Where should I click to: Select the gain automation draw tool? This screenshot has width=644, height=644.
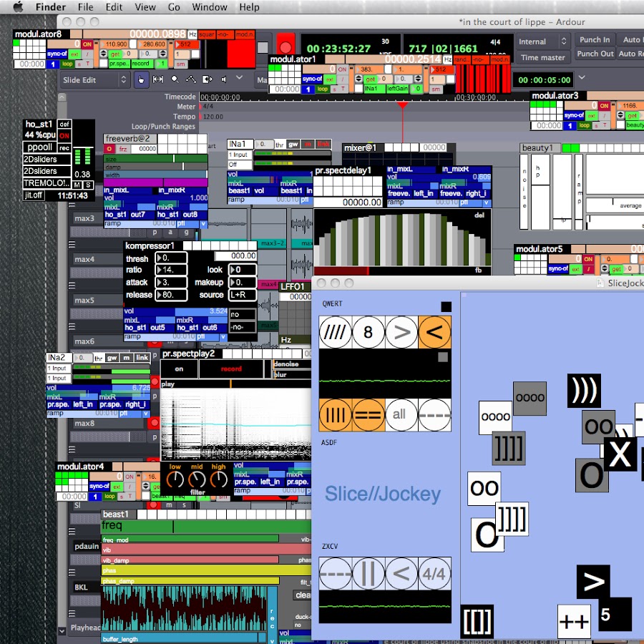(190, 79)
